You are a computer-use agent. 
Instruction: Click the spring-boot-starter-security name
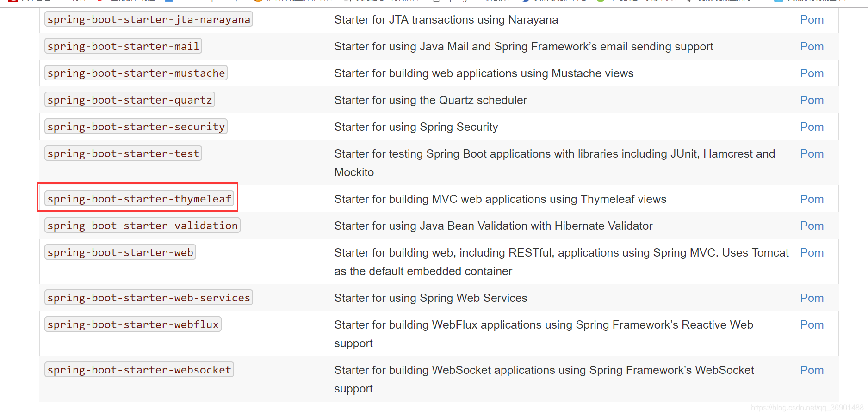[x=136, y=127]
